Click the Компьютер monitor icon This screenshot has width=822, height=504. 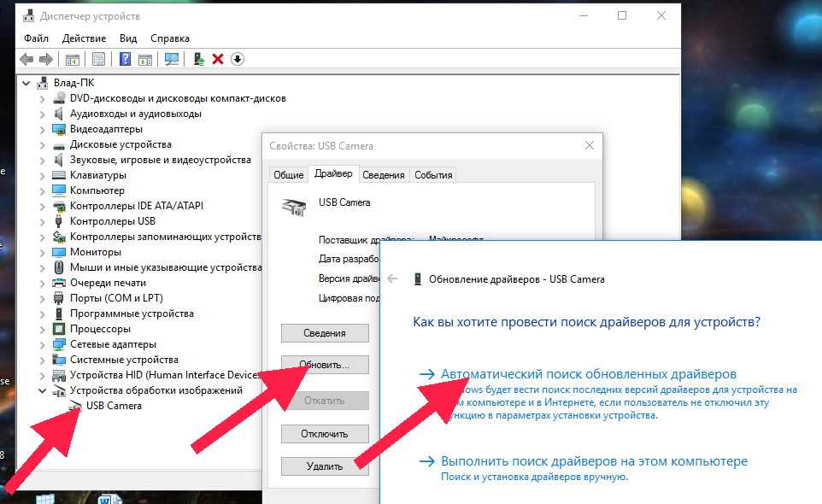[x=59, y=190]
